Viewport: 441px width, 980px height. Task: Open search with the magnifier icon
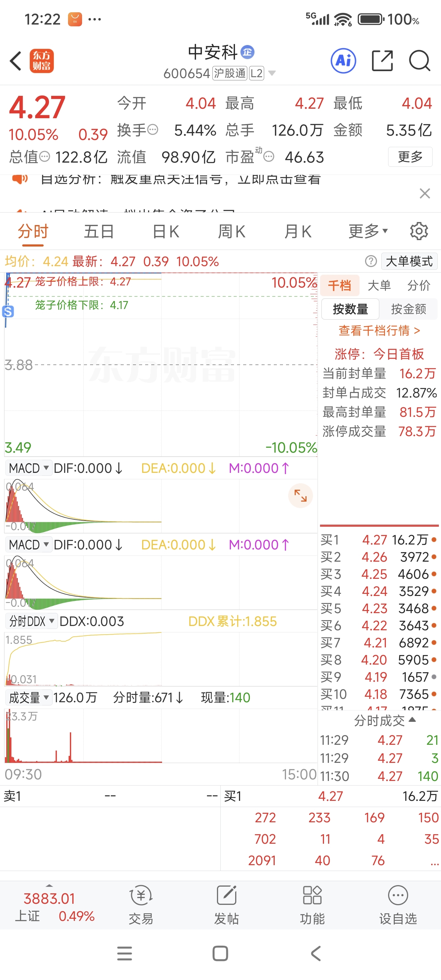[419, 61]
